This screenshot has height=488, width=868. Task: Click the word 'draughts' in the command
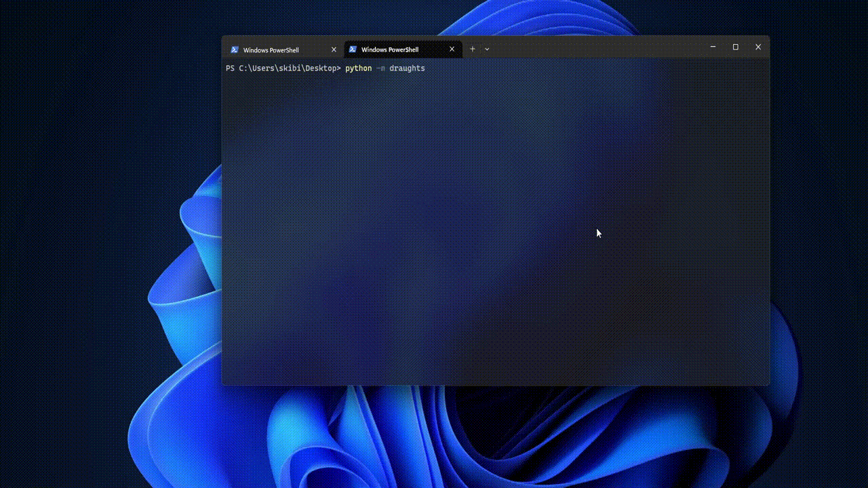(x=407, y=68)
